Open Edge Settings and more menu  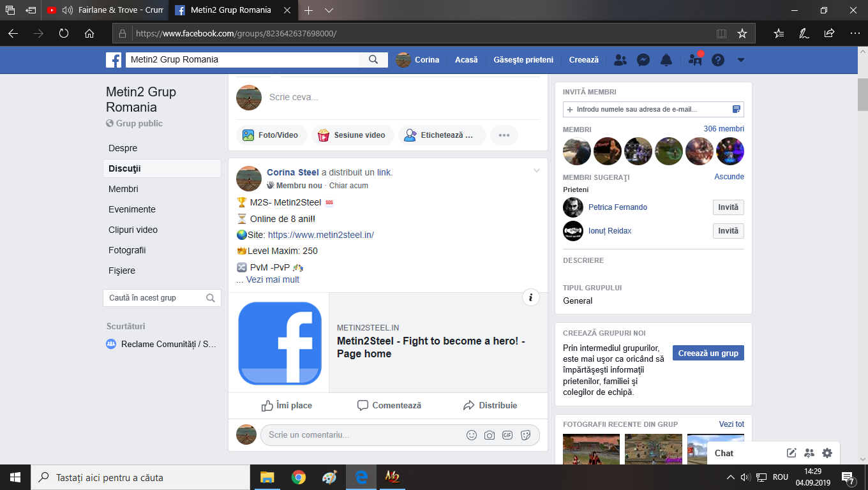click(855, 33)
